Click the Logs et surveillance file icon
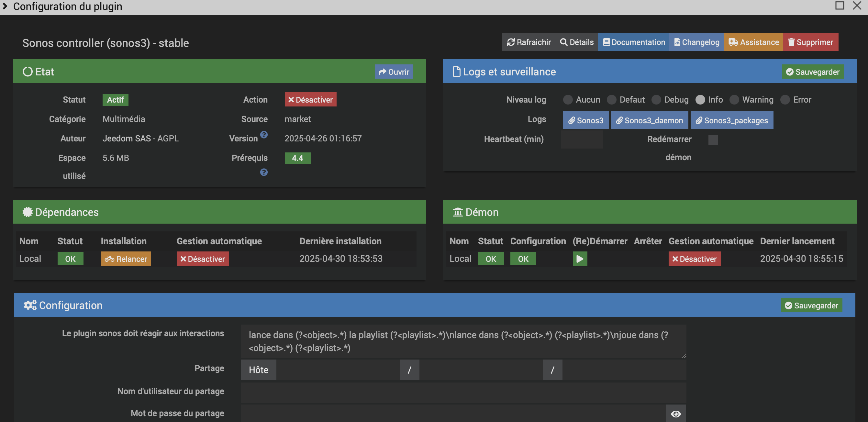This screenshot has width=868, height=422. pyautogui.click(x=456, y=72)
